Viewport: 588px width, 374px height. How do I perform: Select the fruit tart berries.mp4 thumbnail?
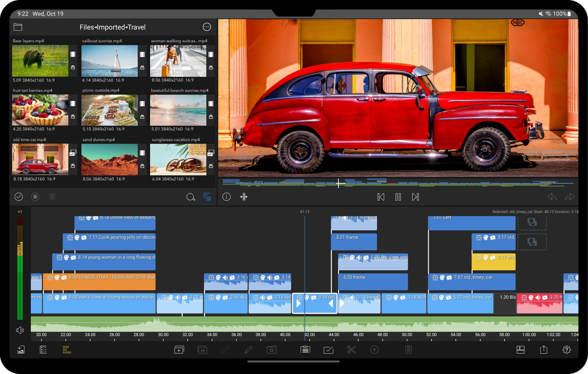[40, 110]
